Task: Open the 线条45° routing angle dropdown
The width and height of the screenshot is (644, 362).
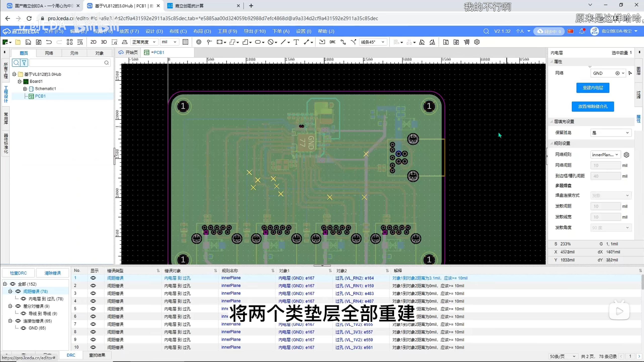Action: (x=373, y=42)
